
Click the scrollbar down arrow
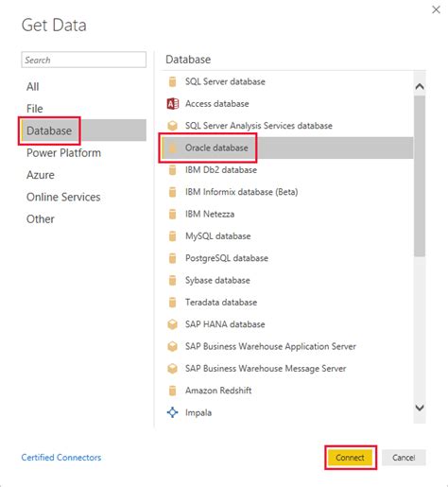[420, 408]
